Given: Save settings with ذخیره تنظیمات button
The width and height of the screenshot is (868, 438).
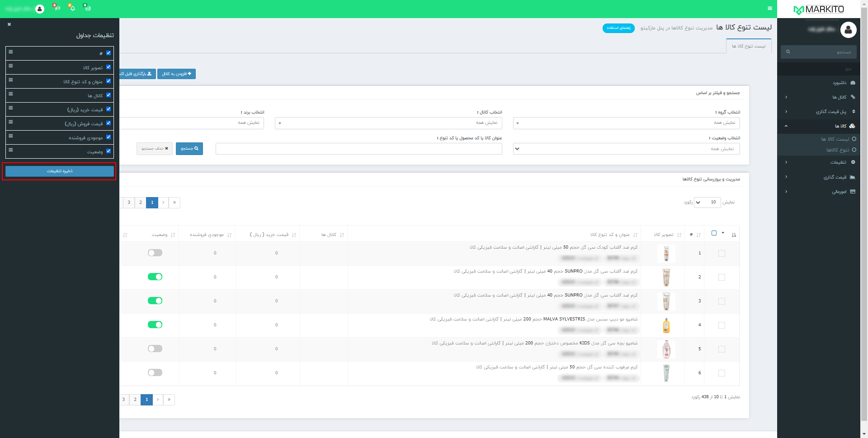Looking at the screenshot, I should (60, 171).
